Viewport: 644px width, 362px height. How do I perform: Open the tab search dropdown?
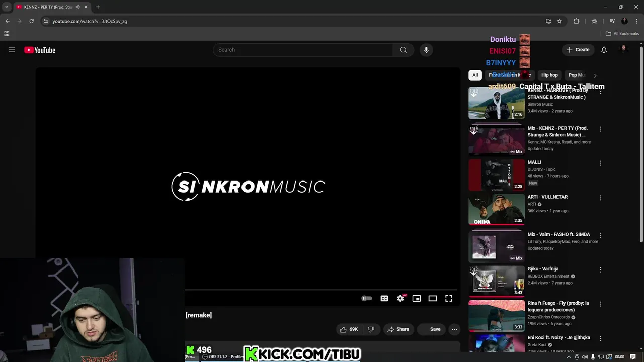(7, 7)
